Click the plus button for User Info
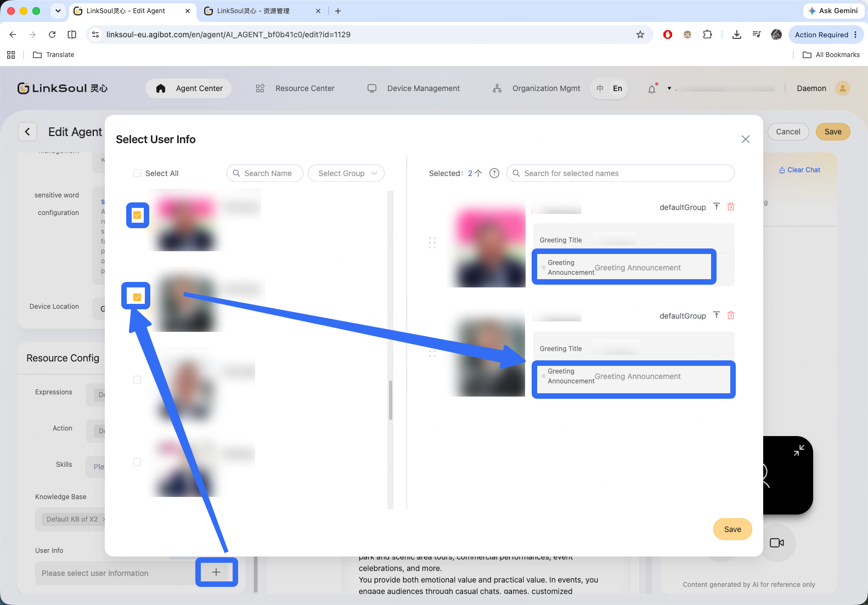868x605 pixels. tap(216, 572)
